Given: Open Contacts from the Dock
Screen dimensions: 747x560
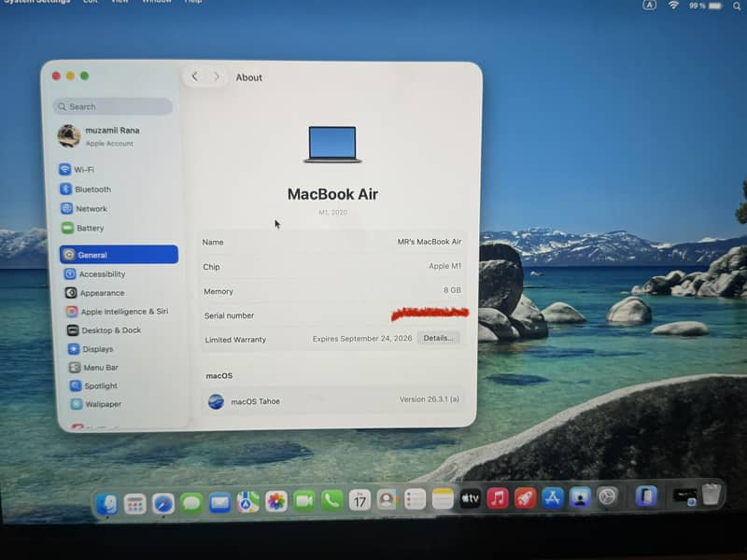Looking at the screenshot, I should pos(388,499).
